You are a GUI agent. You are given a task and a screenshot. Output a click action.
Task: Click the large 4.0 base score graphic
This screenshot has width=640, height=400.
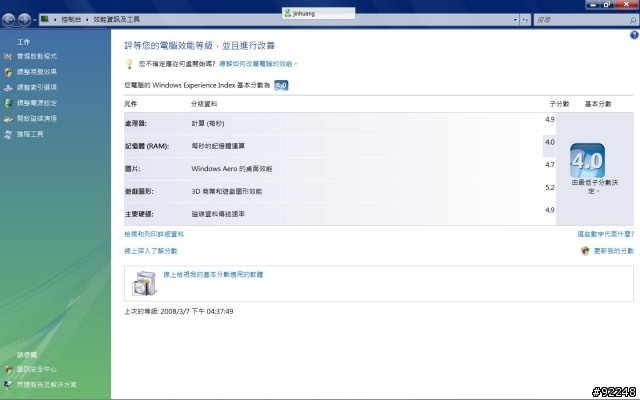587,160
